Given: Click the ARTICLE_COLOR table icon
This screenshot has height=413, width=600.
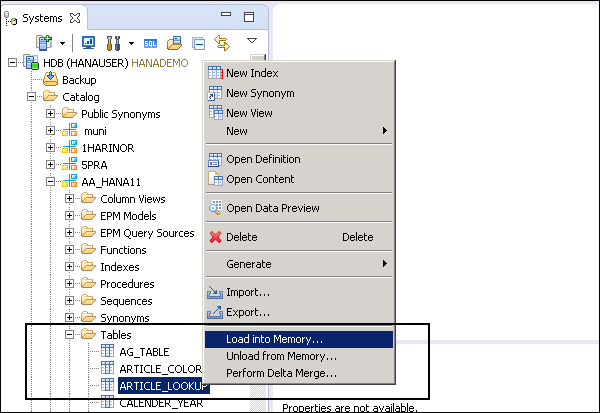Looking at the screenshot, I should click(108, 368).
